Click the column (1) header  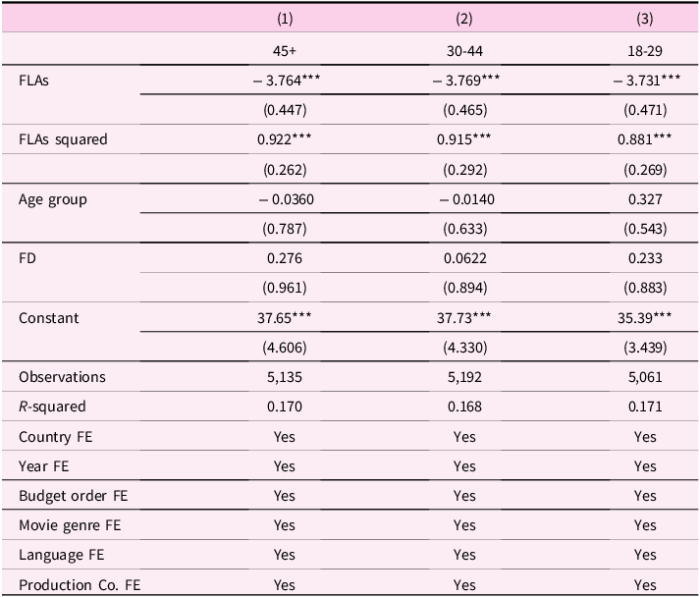click(285, 19)
